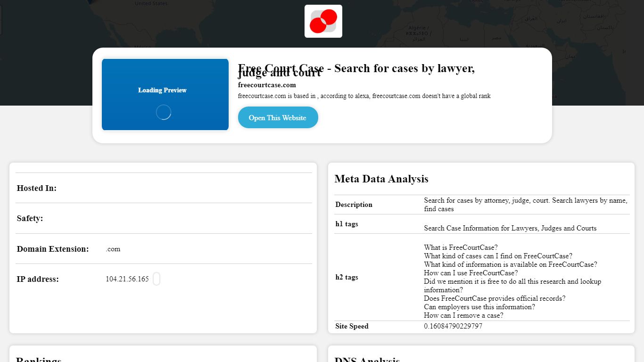Click the Domain Extension label

(x=53, y=249)
